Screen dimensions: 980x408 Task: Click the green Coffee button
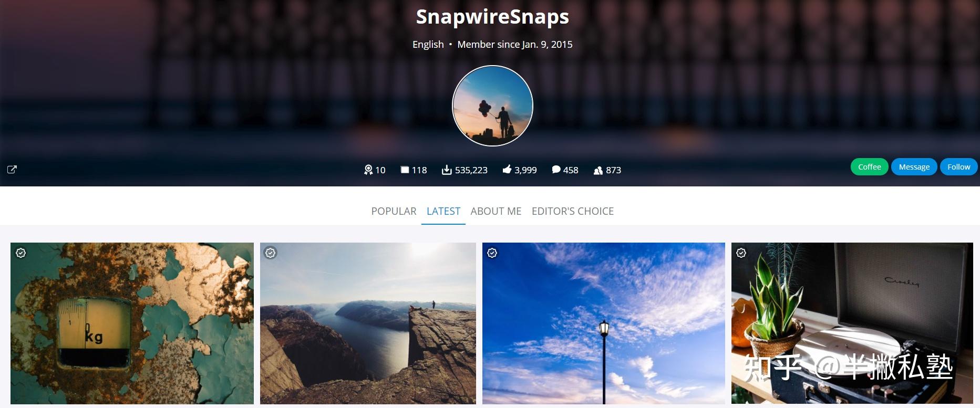[x=870, y=166]
